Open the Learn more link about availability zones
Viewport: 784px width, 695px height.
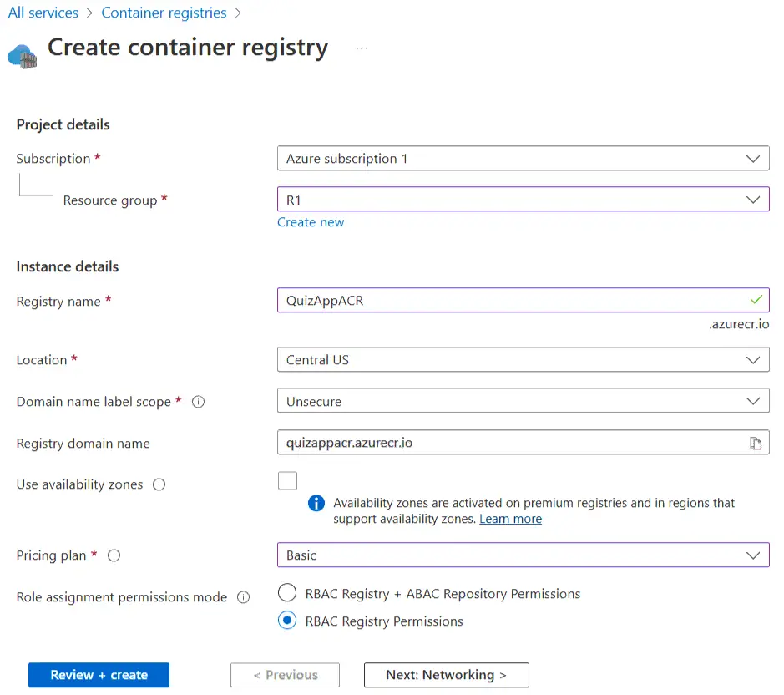coord(510,518)
